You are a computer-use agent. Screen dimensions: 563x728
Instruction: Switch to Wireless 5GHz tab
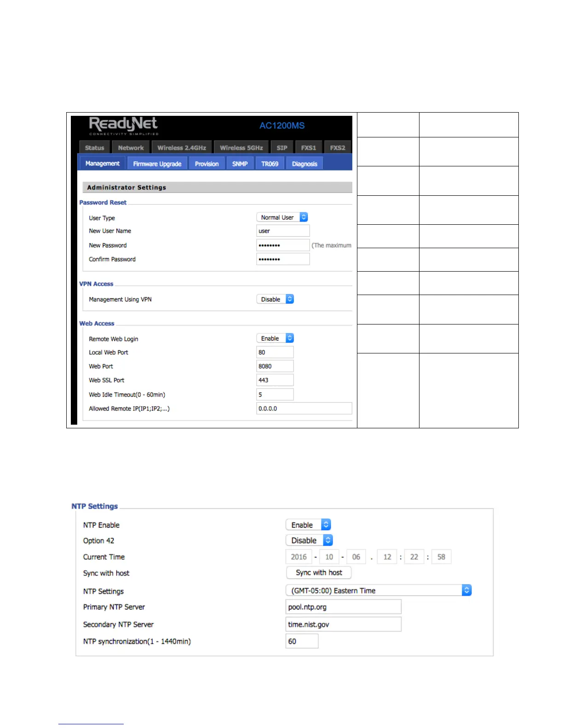(x=241, y=148)
